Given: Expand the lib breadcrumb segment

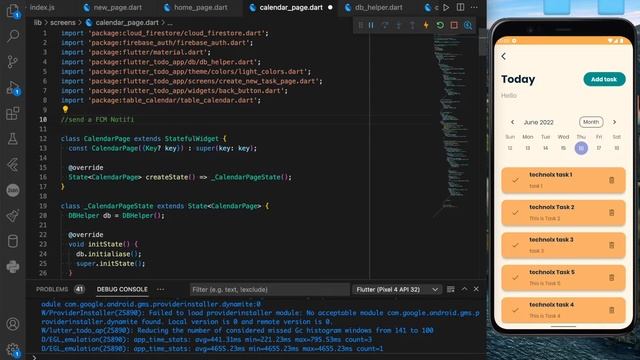Looking at the screenshot, I should click(x=38, y=22).
